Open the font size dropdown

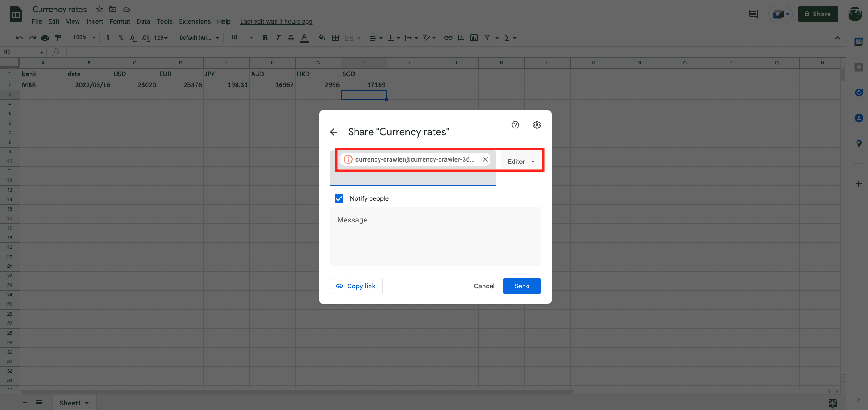pos(241,38)
